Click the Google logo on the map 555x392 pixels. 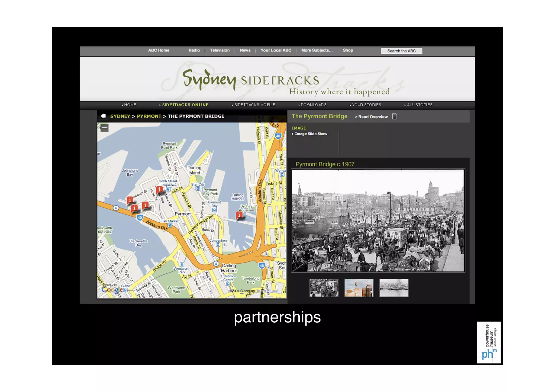[112, 290]
